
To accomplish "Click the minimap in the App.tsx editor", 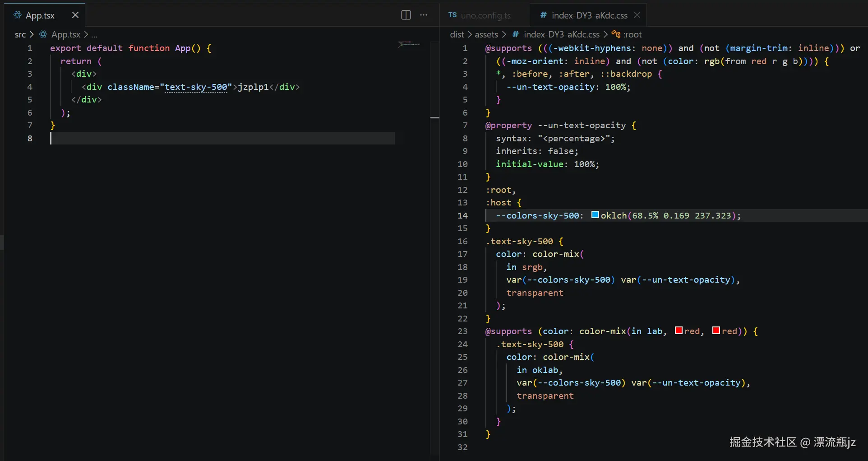I will [409, 44].
